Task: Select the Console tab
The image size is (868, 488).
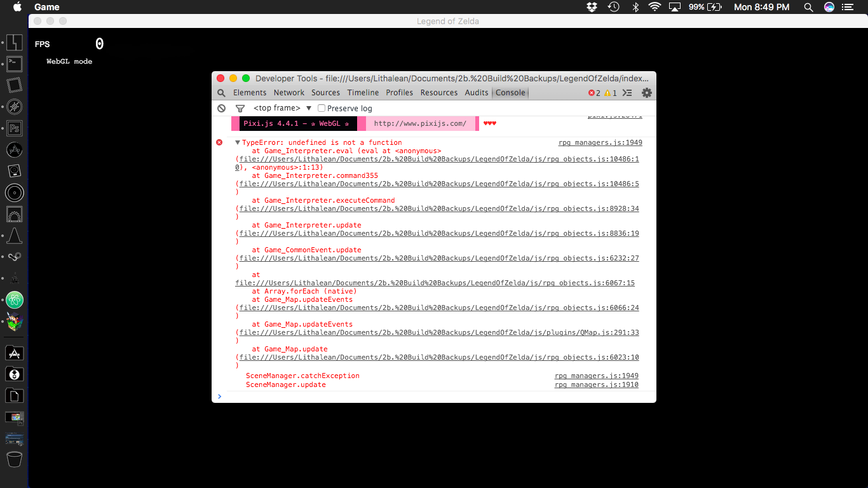Action: 510,93
